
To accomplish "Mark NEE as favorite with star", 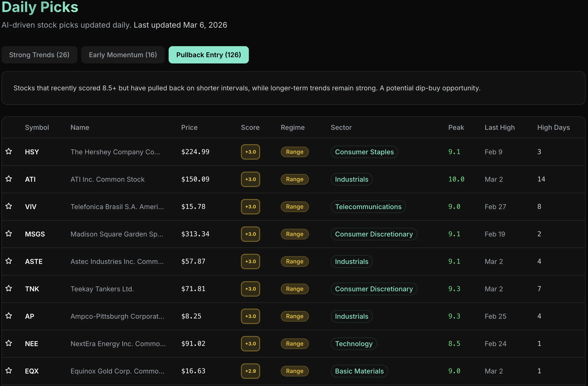I will 9,343.
